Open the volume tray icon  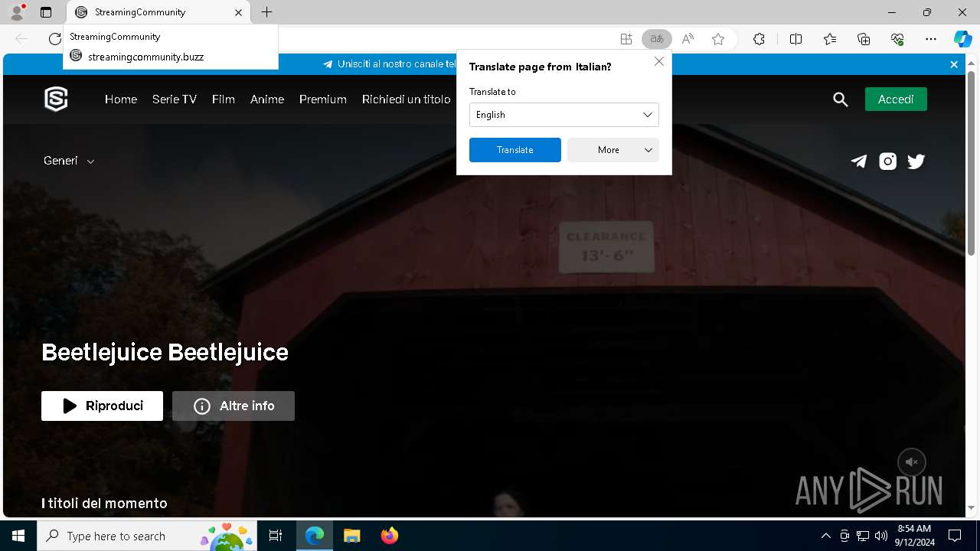click(x=881, y=536)
